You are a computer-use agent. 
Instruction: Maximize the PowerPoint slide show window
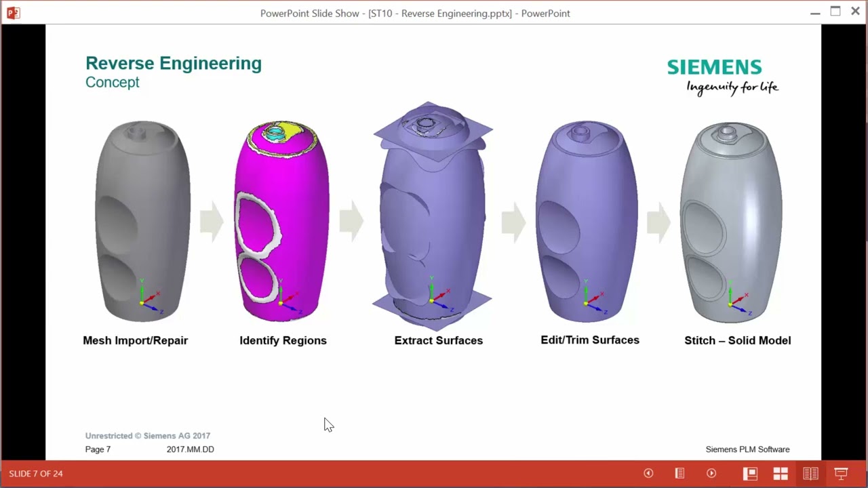pyautogui.click(x=835, y=12)
